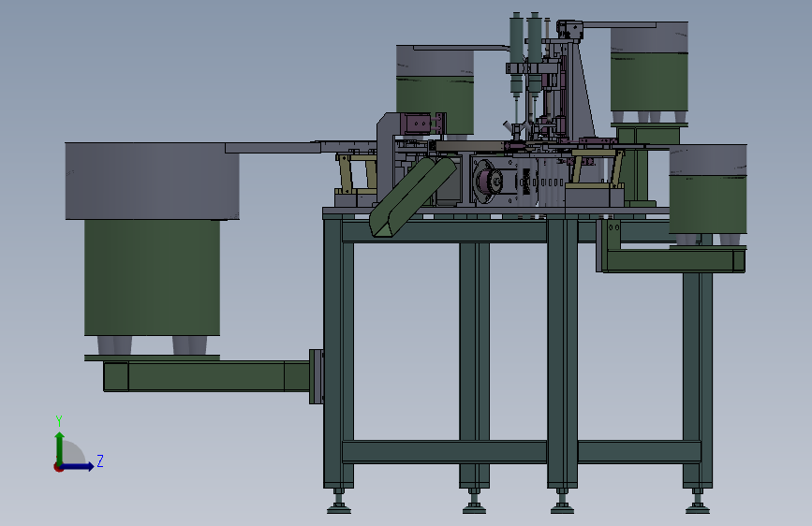
Task: Select the large gray vibratory bowl on the far left
Action: tap(152, 181)
